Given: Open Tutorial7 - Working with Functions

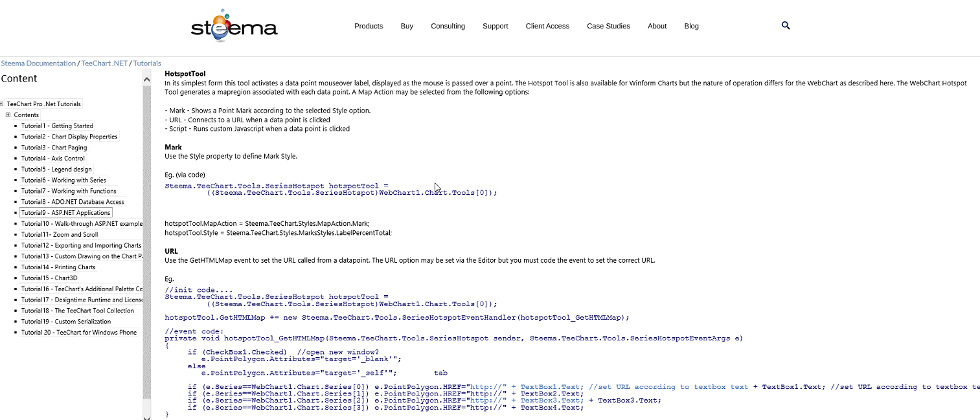Looking at the screenshot, I should [x=69, y=191].
